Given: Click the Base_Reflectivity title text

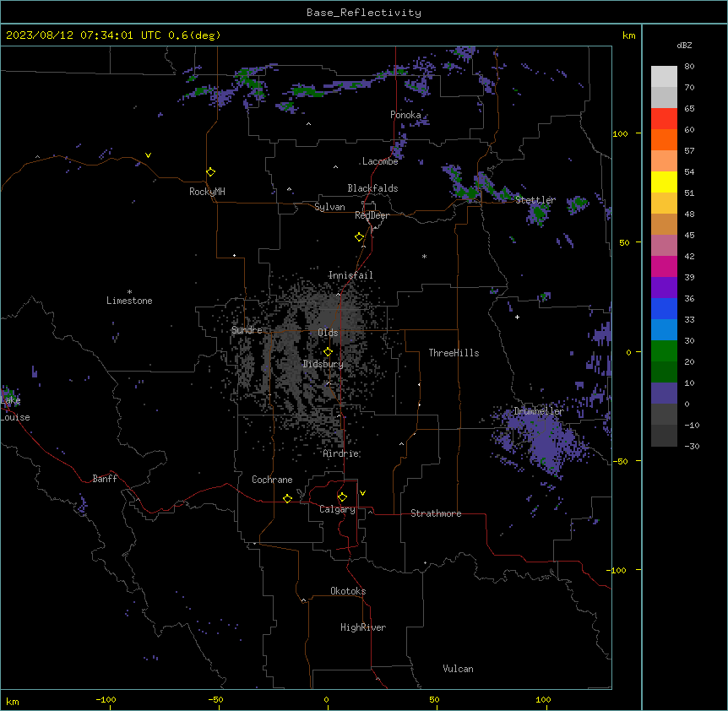Looking at the screenshot, I should (364, 13).
